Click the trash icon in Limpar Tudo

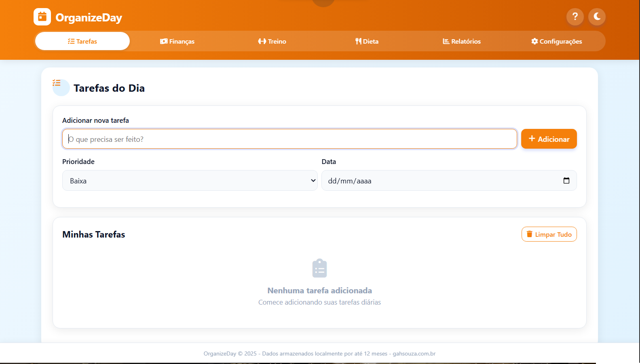point(529,234)
